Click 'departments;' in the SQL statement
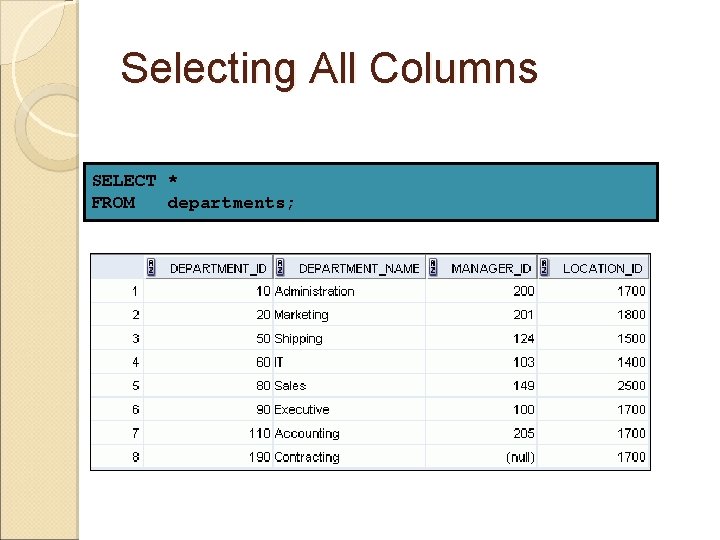This screenshot has width=720, height=540. [231, 203]
